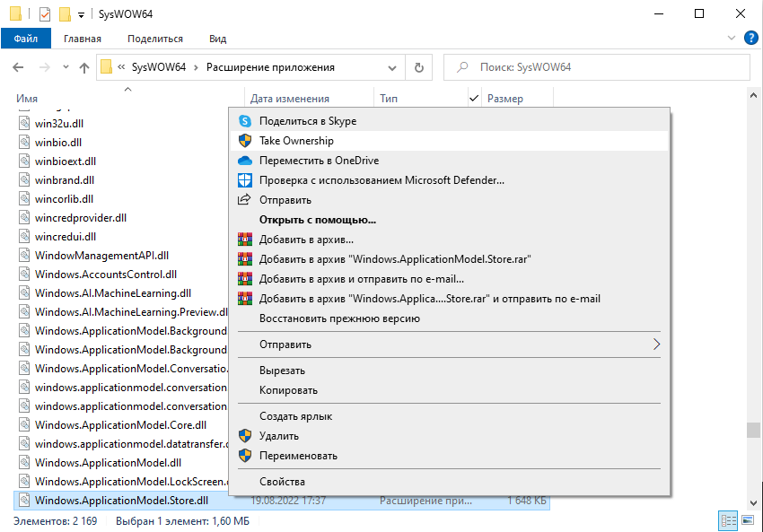Select Вырезать in context menu
This screenshot has width=763, height=532.
(449, 371)
